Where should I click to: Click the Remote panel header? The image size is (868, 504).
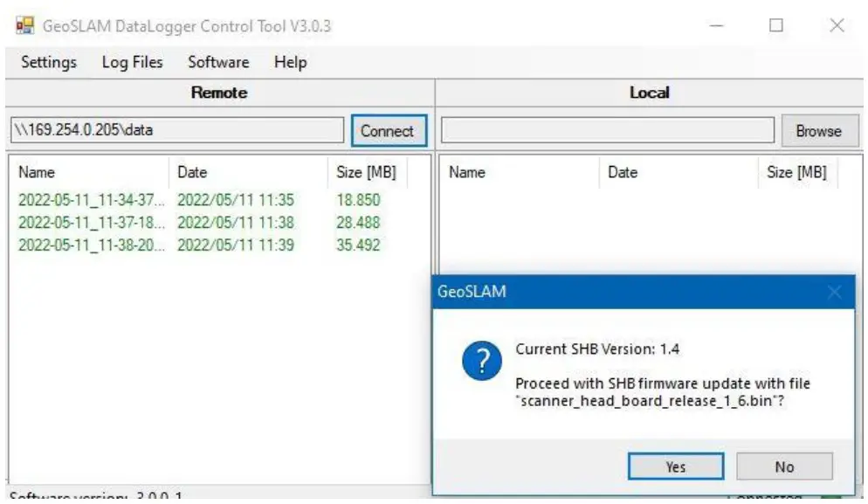coord(219,93)
